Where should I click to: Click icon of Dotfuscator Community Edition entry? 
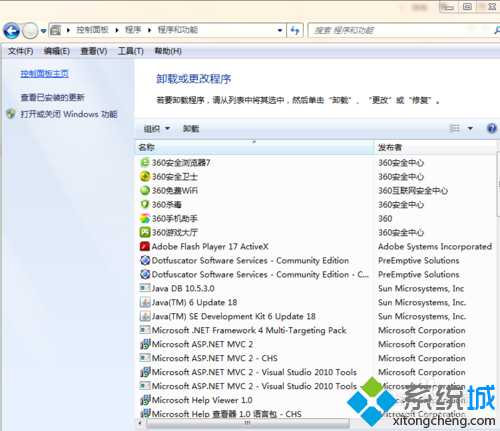[145, 260]
